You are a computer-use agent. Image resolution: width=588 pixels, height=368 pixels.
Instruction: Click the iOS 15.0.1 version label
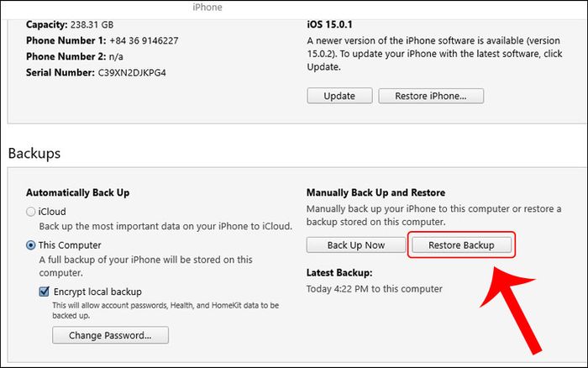pyautogui.click(x=329, y=24)
